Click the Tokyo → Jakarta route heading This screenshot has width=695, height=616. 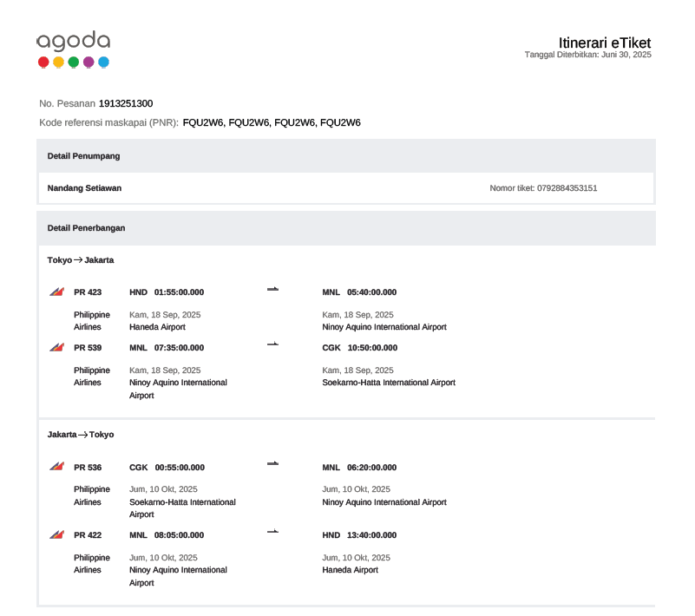(x=81, y=260)
